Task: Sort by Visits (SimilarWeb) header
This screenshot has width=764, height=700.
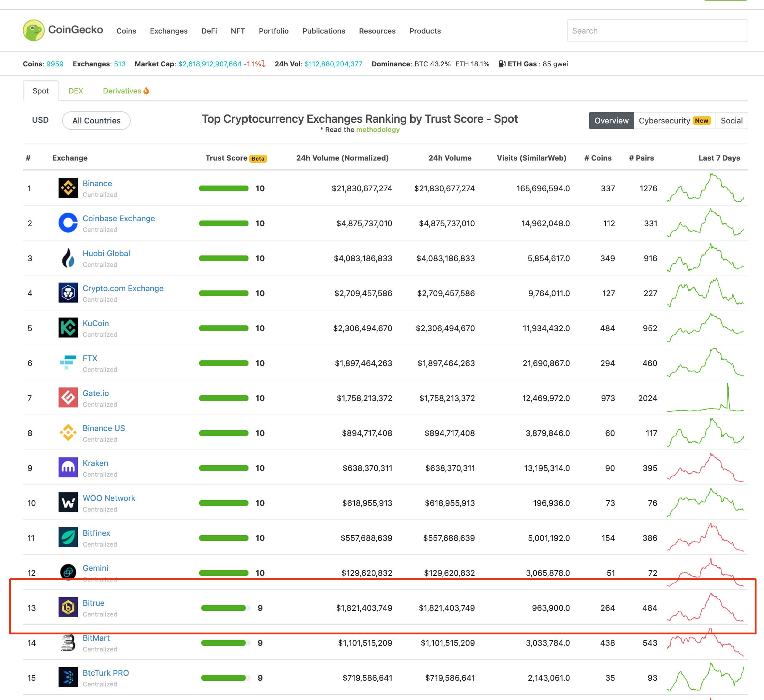Action: pos(532,158)
